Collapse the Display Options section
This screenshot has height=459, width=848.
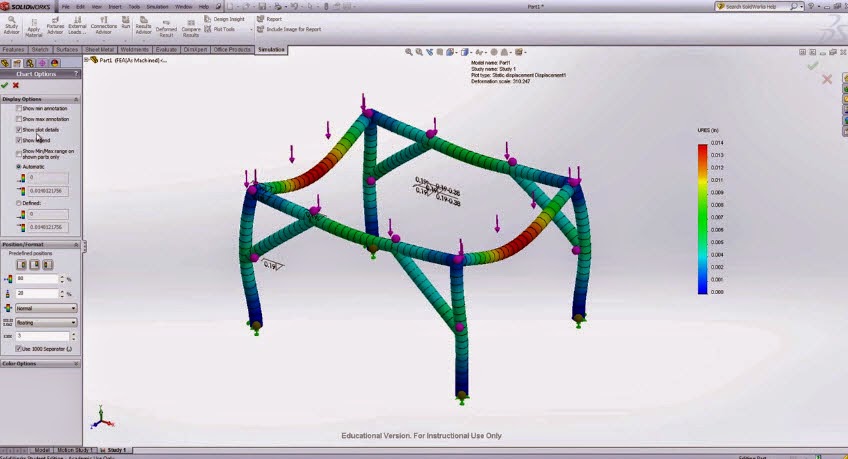76,99
